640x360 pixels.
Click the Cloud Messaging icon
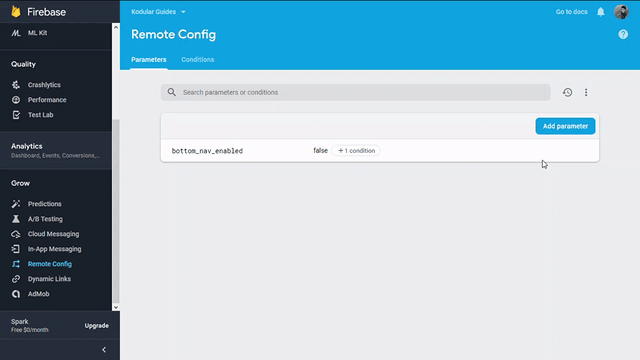tap(16, 234)
